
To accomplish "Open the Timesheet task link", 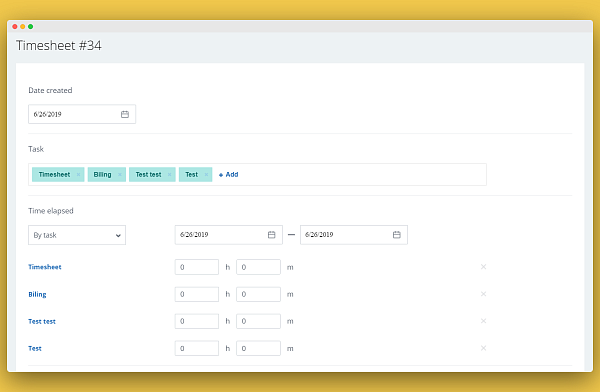I will point(45,267).
